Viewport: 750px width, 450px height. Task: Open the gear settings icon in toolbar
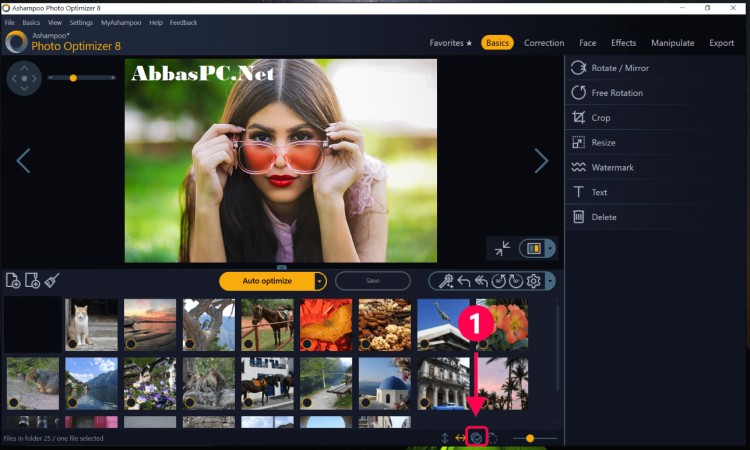[x=533, y=281]
